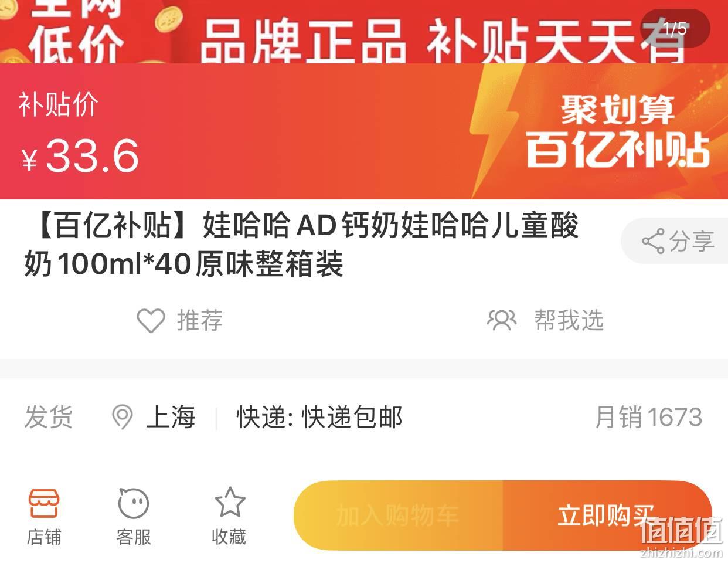
Task: Tap the 客服 customer service face icon
Action: click(x=134, y=503)
